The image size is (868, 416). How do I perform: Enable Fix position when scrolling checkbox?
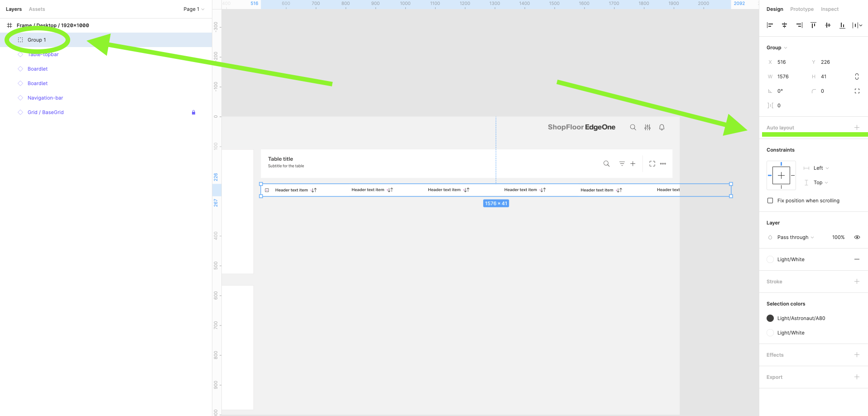point(770,201)
